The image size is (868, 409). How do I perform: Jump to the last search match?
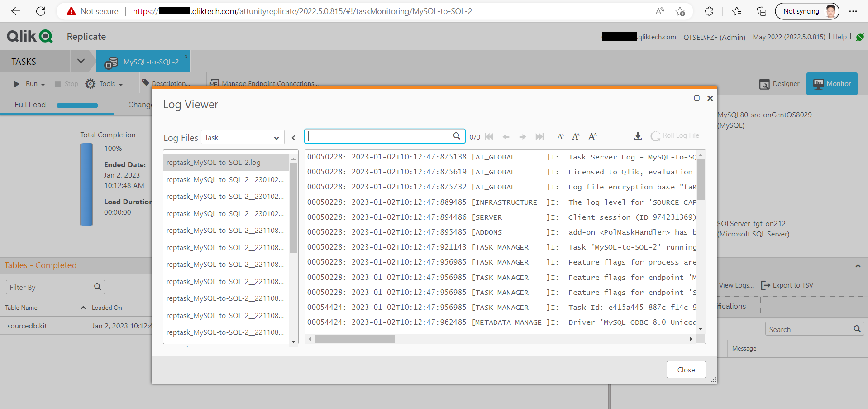pyautogui.click(x=539, y=136)
